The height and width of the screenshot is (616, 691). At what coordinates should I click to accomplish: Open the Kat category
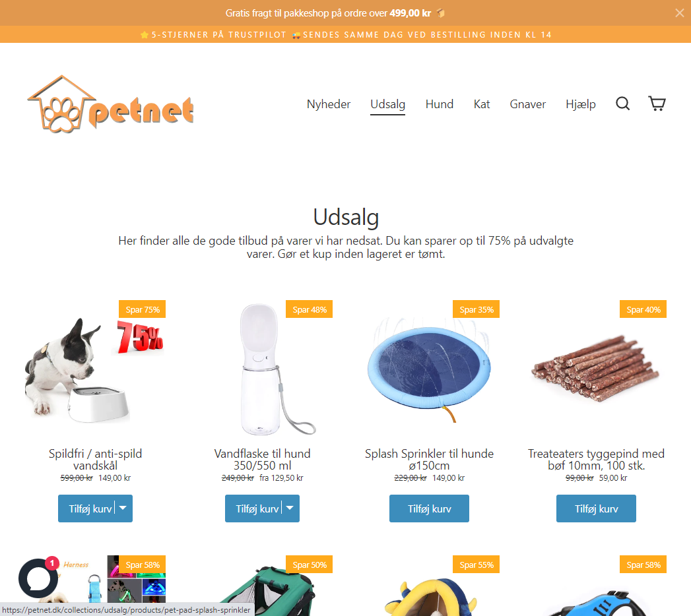click(482, 104)
